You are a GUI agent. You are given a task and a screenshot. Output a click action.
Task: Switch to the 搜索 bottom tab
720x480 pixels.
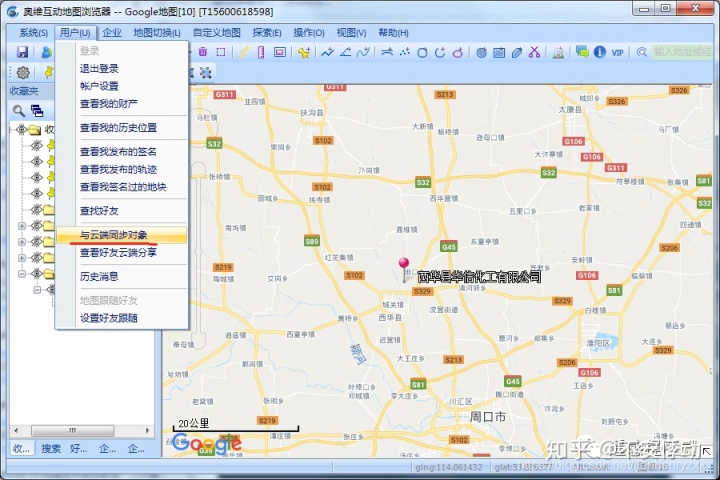[51, 448]
